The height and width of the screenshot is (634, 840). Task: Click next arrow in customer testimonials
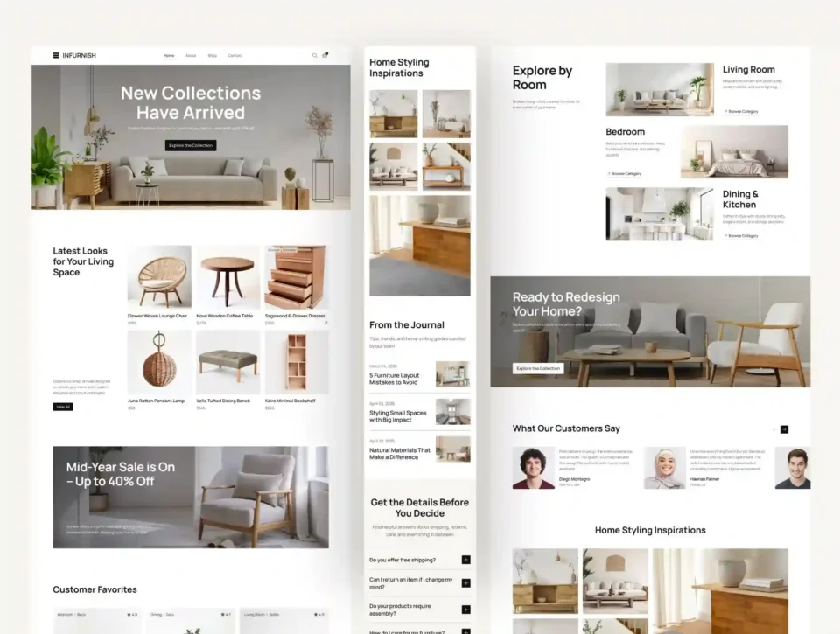(784, 429)
